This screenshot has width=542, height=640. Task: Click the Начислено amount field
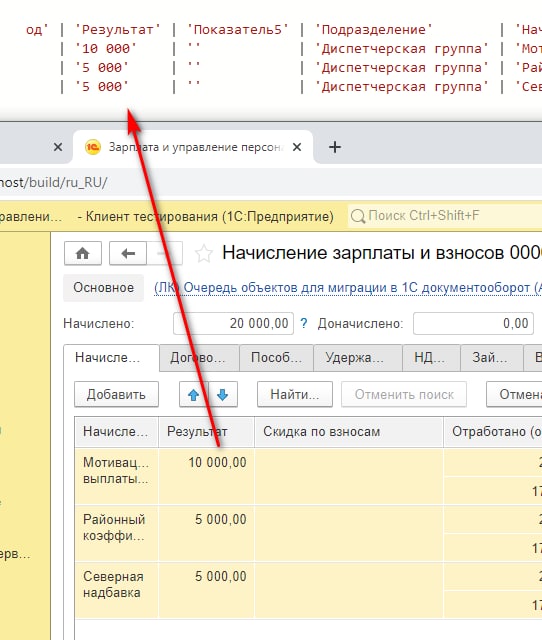pyautogui.click(x=233, y=323)
